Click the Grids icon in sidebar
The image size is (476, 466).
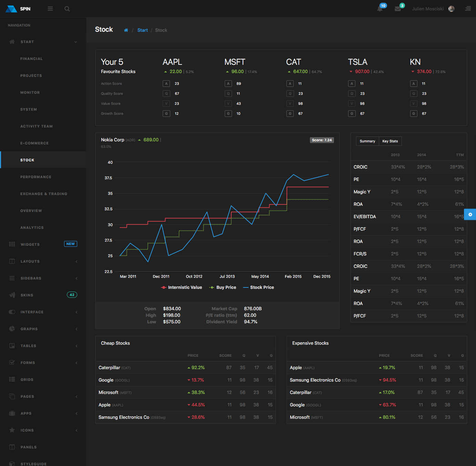point(12,379)
